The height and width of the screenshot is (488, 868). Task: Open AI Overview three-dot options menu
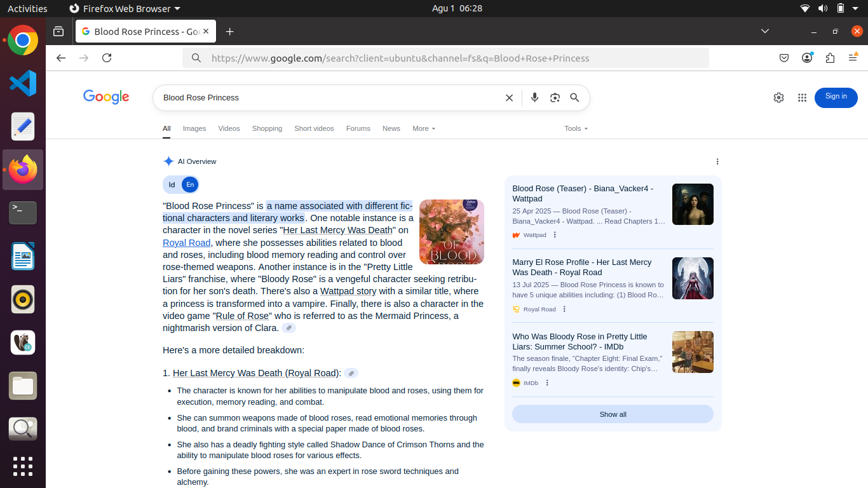[x=717, y=161]
